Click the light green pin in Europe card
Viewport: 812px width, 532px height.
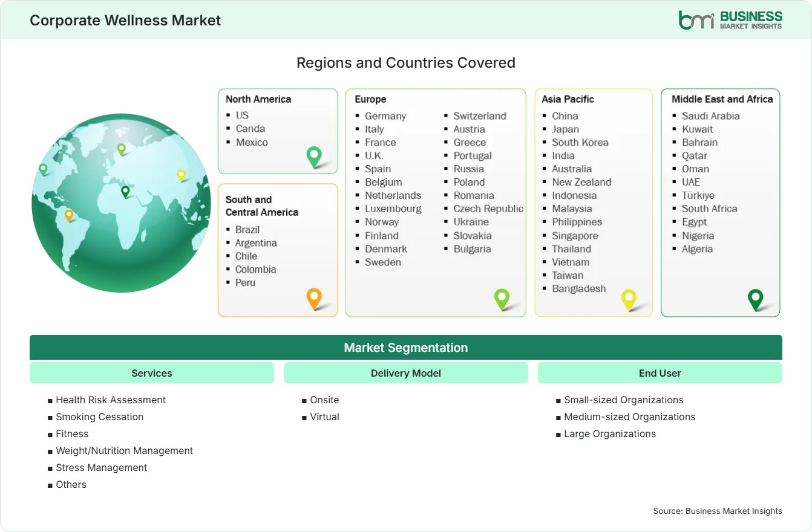point(502,299)
